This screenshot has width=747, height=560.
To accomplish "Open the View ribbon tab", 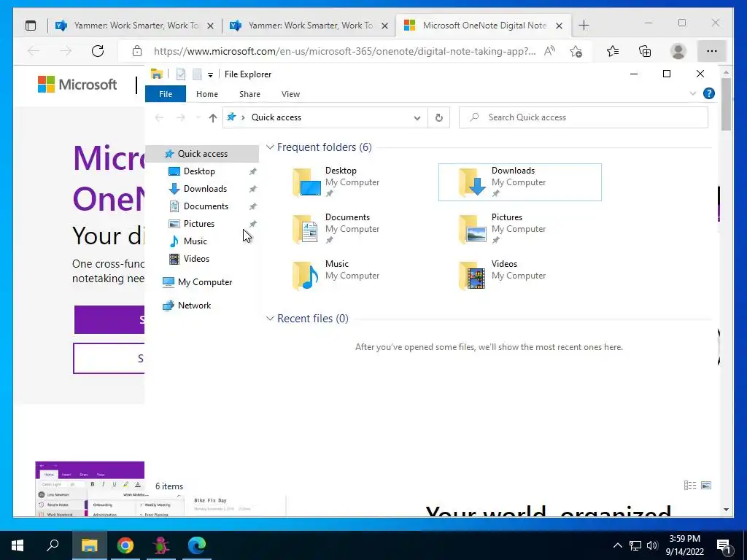I will click(290, 94).
